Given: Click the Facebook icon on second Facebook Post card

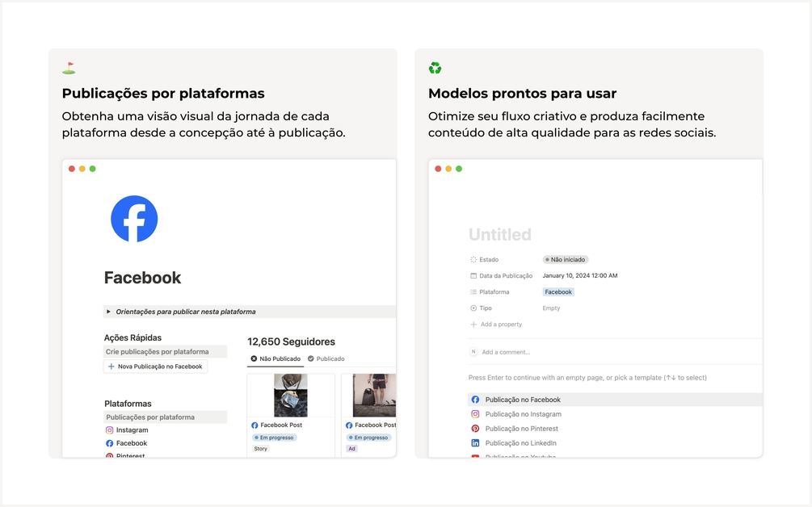Looking at the screenshot, I should click(x=349, y=425).
